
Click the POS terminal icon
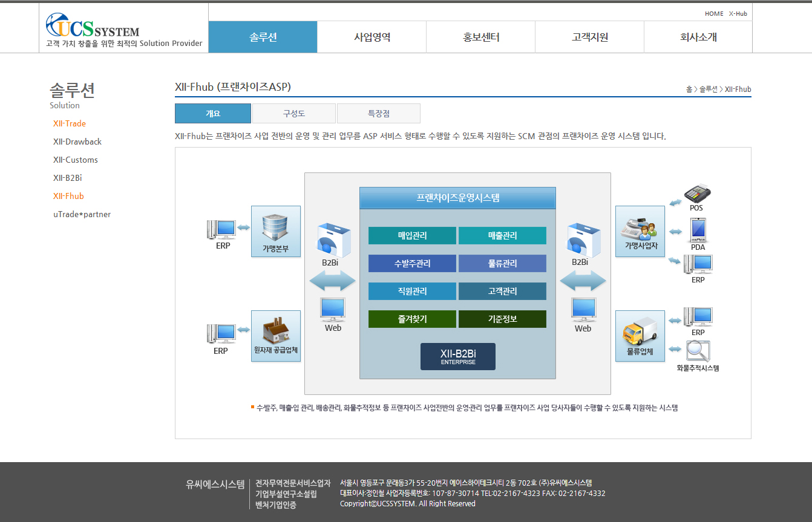697,194
